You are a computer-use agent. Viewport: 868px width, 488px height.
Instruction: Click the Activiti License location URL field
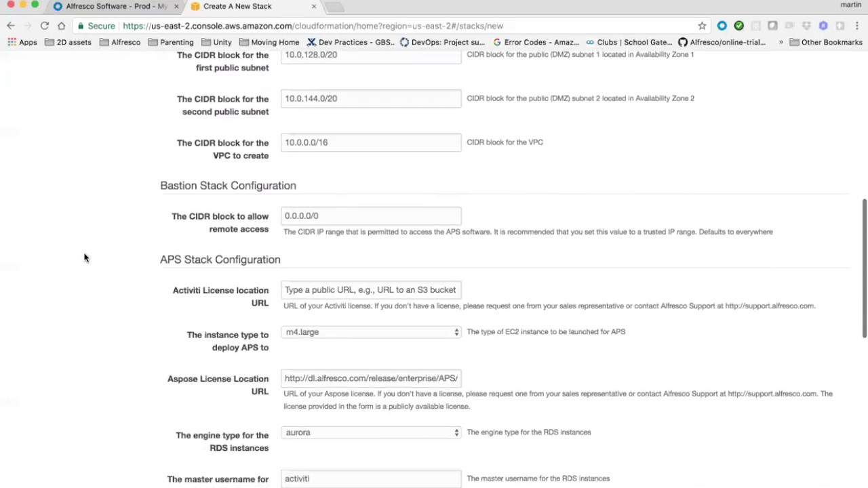[x=371, y=290]
